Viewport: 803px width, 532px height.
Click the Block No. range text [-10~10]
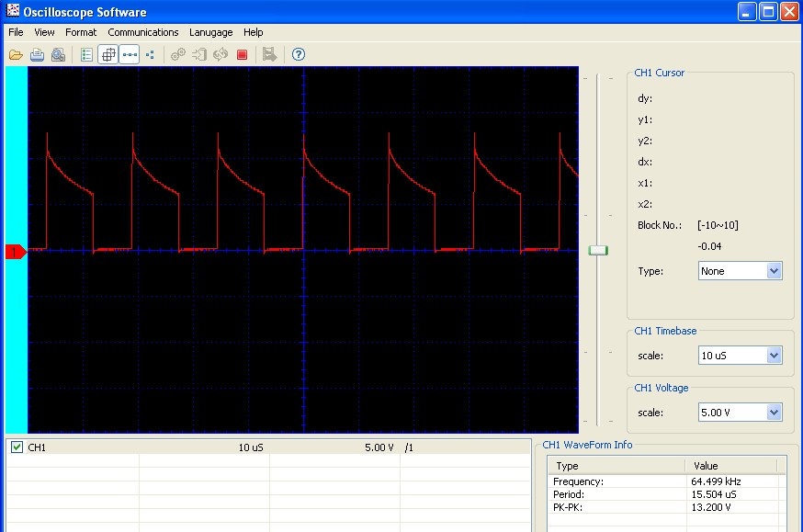tap(718, 225)
